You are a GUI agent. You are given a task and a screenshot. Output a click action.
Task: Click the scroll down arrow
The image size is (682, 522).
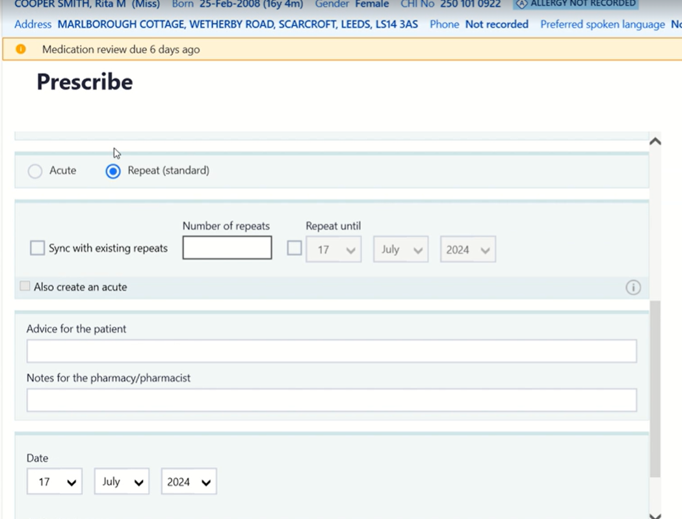655,516
